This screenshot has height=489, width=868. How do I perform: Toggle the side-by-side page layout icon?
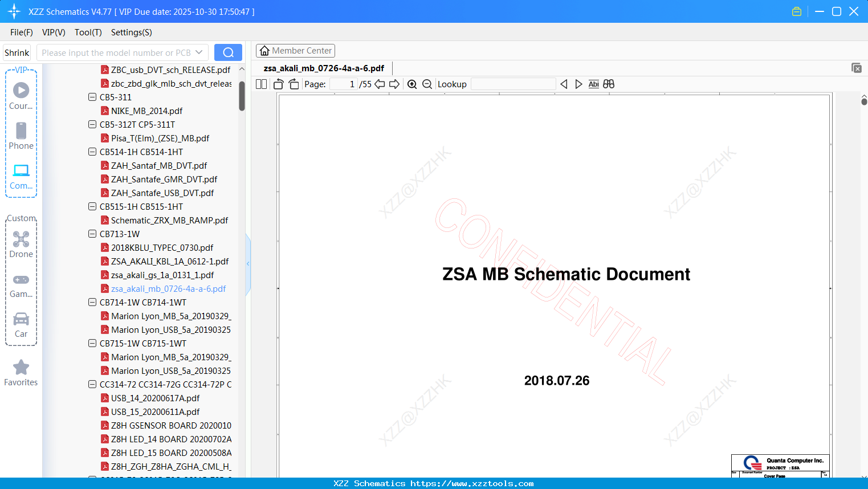coord(262,84)
